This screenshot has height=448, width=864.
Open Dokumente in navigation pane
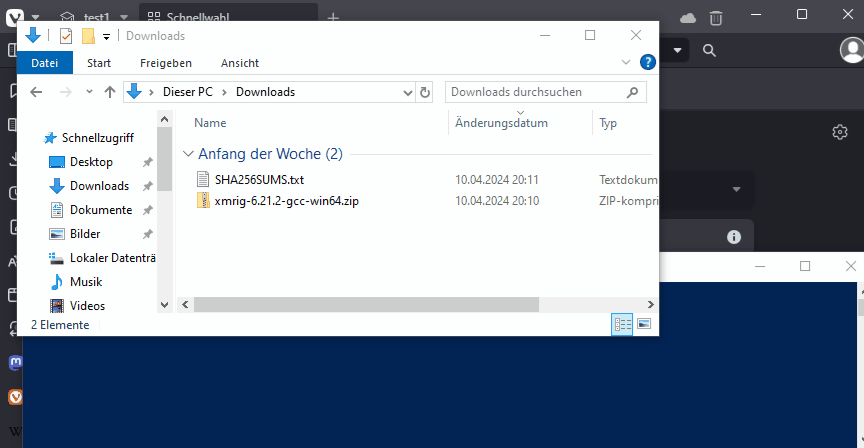[101, 210]
